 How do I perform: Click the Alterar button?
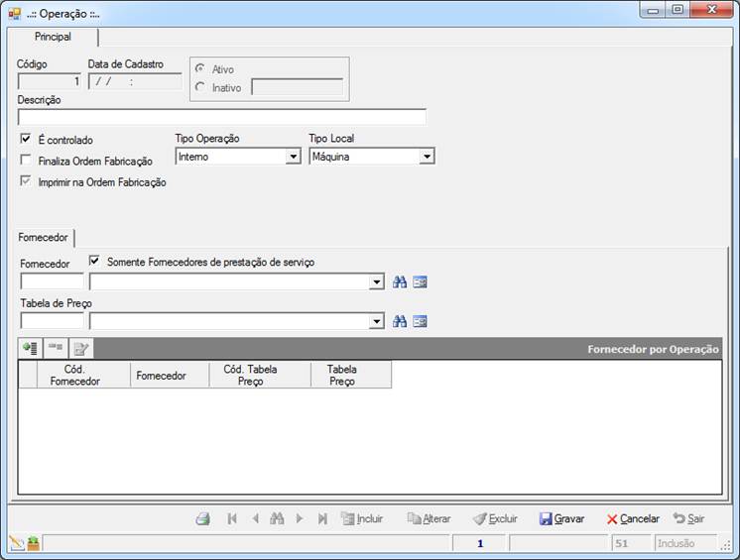[x=429, y=519]
